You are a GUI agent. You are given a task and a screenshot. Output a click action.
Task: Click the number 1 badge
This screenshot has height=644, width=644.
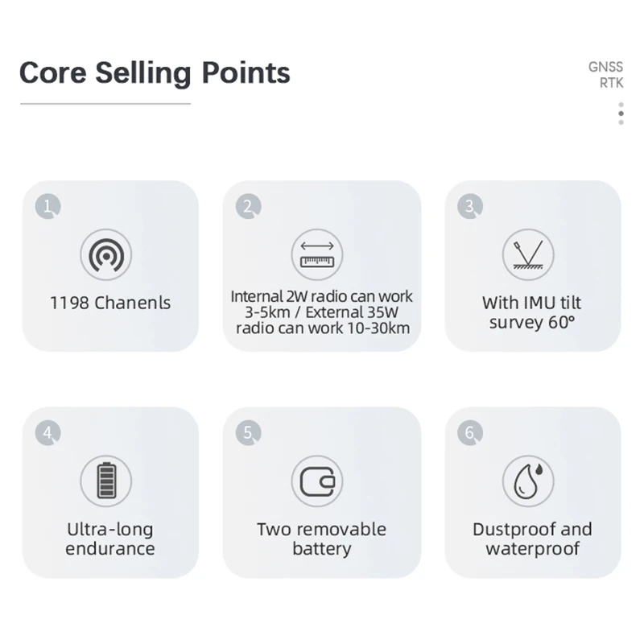click(48, 206)
